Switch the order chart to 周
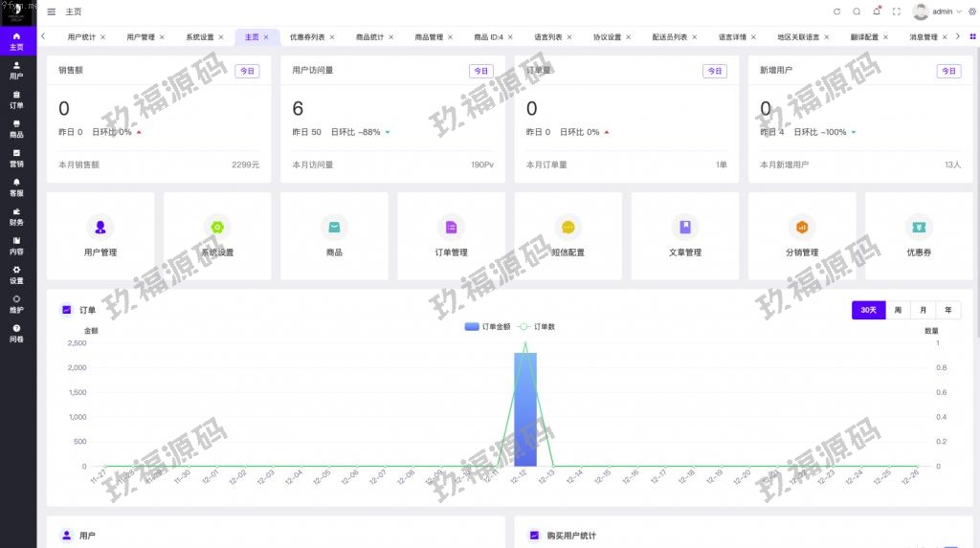Screen dimensions: 980x548 click(x=898, y=310)
